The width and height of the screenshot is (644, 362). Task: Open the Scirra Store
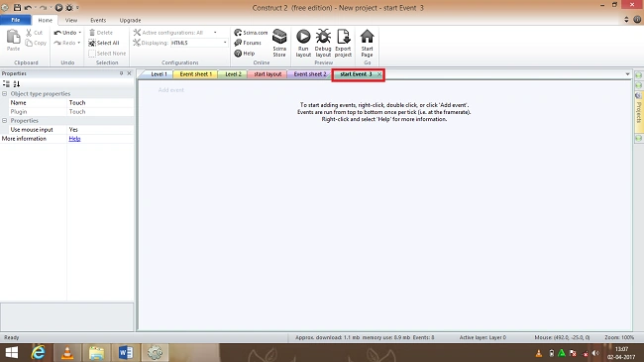click(279, 43)
